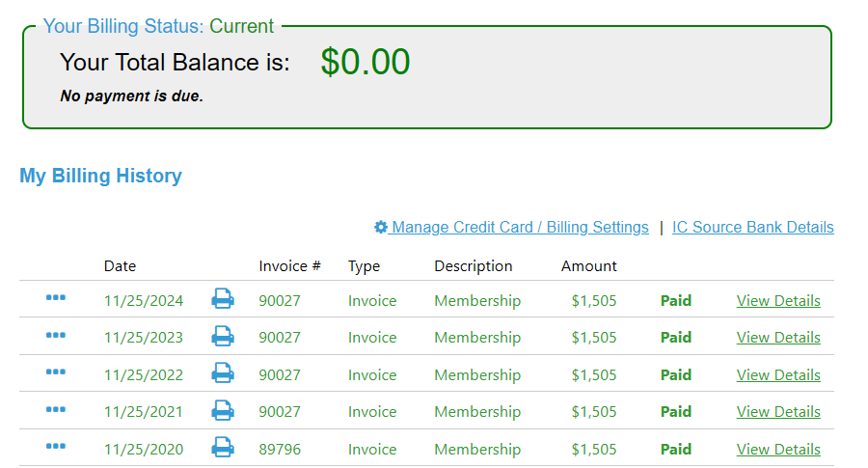This screenshot has width=868, height=468.
Task: Open ellipsis menu for 11/25/2022 invoice
Action: click(x=56, y=372)
